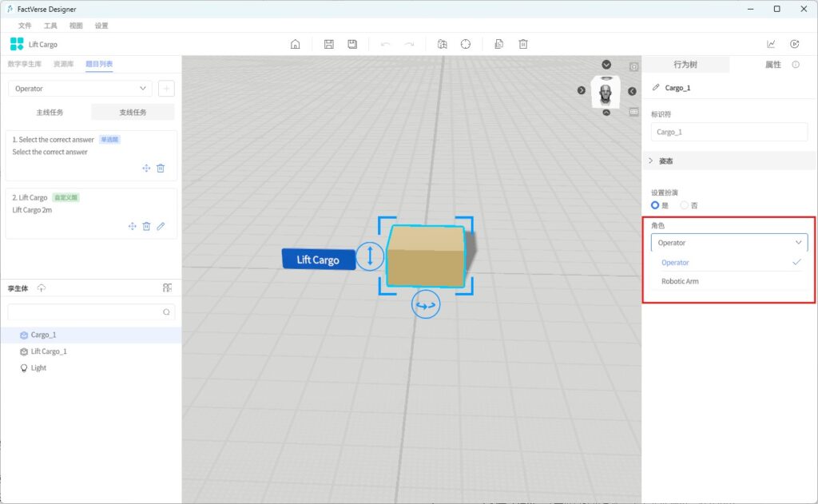Collapse the 角色 dropdown showing Operator
Screen dimensions: 818x504
click(x=729, y=243)
